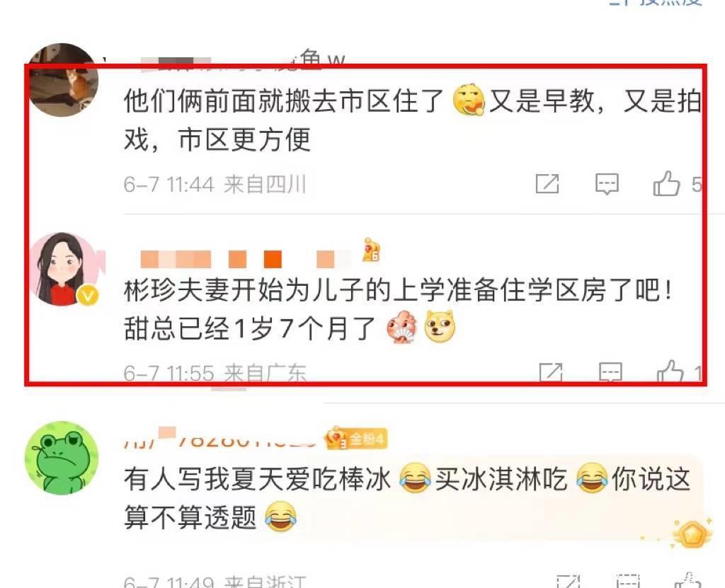
Task: Share the comment from 广东
Action: pos(551,373)
